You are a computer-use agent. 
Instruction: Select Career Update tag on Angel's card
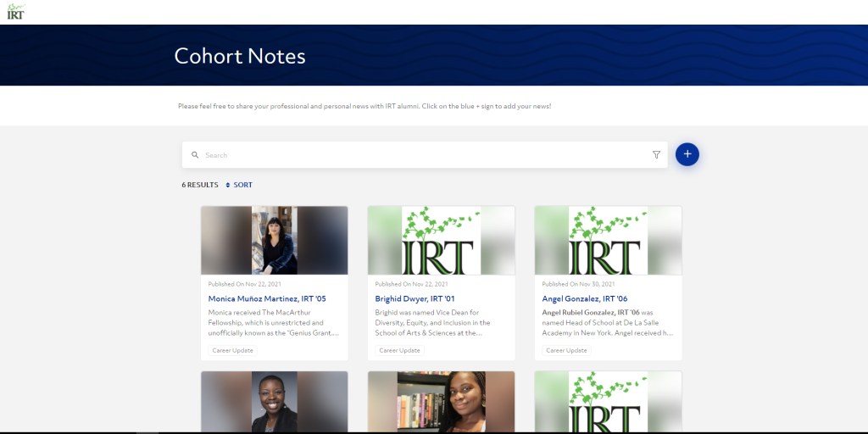click(566, 350)
